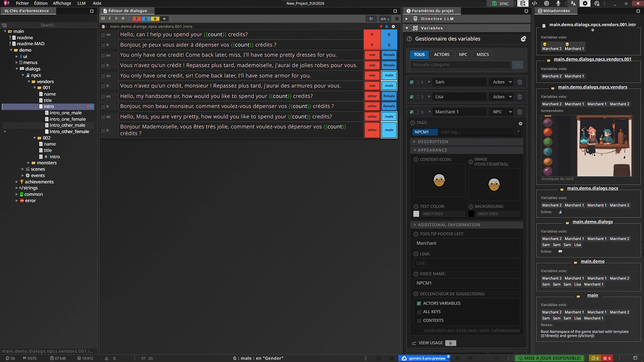
Task: Open the settings gear in the top toolbar
Action: click(585, 3)
